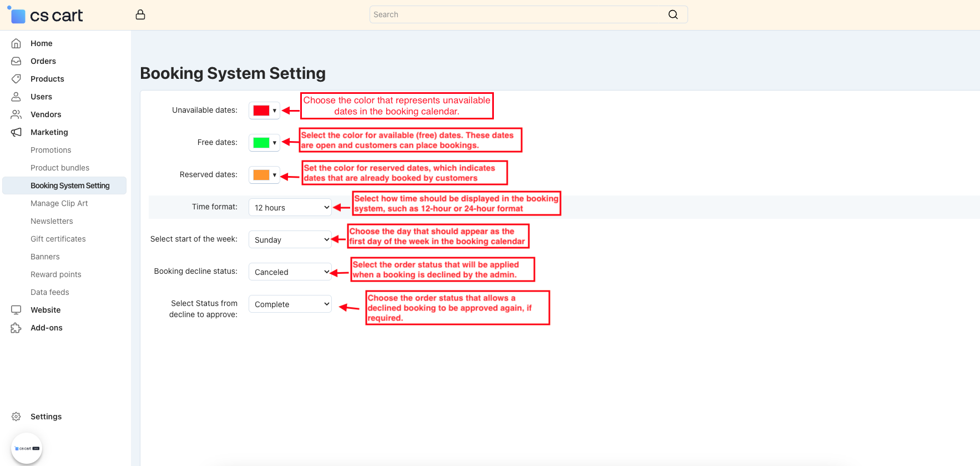The height and width of the screenshot is (466, 980).
Task: Focus the top Search input field
Action: [516, 14]
